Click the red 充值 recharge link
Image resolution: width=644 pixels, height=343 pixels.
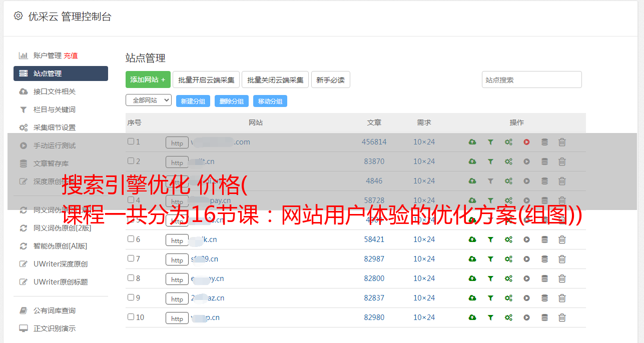coord(71,55)
